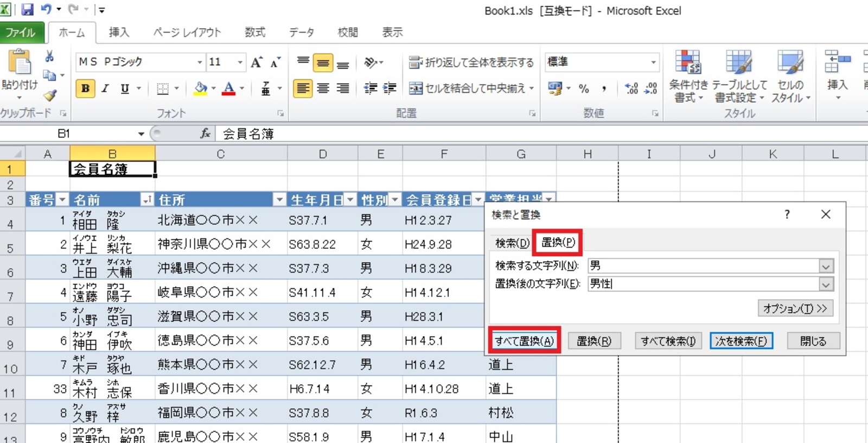The height and width of the screenshot is (443, 868).
Task: Switch to the 表示 tab
Action: point(392,33)
